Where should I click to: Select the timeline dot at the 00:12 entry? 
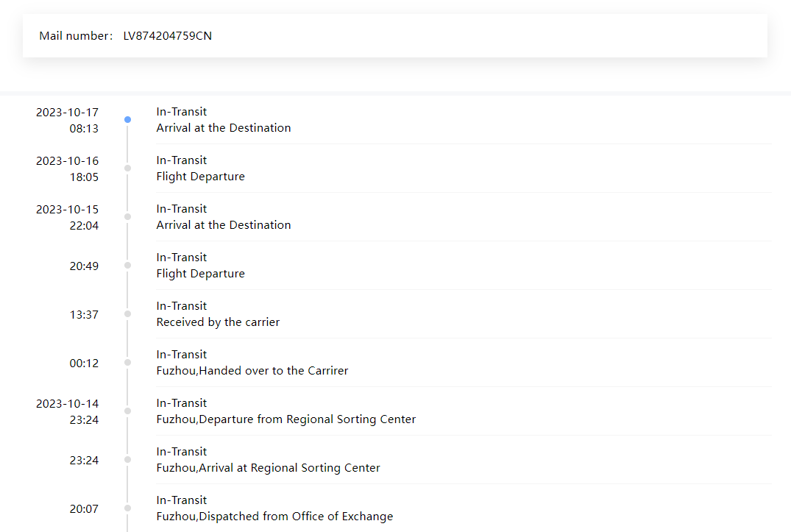pos(127,362)
